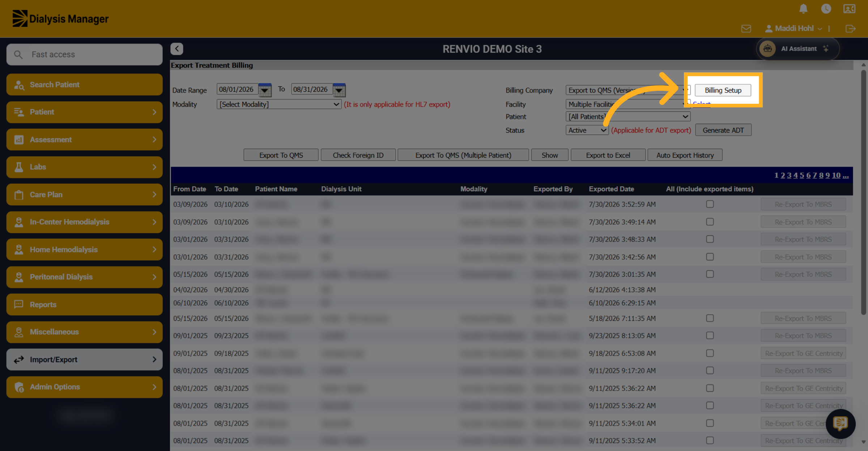Go to results page 5

pos(802,175)
